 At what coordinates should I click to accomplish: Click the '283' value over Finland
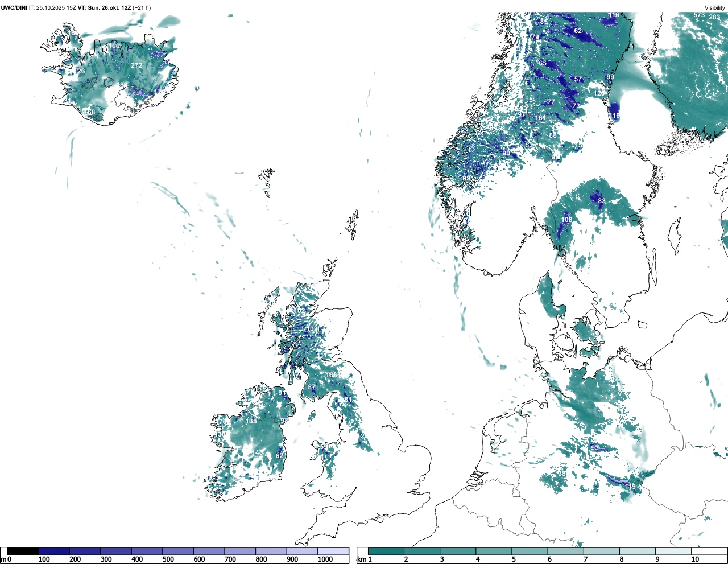714,17
